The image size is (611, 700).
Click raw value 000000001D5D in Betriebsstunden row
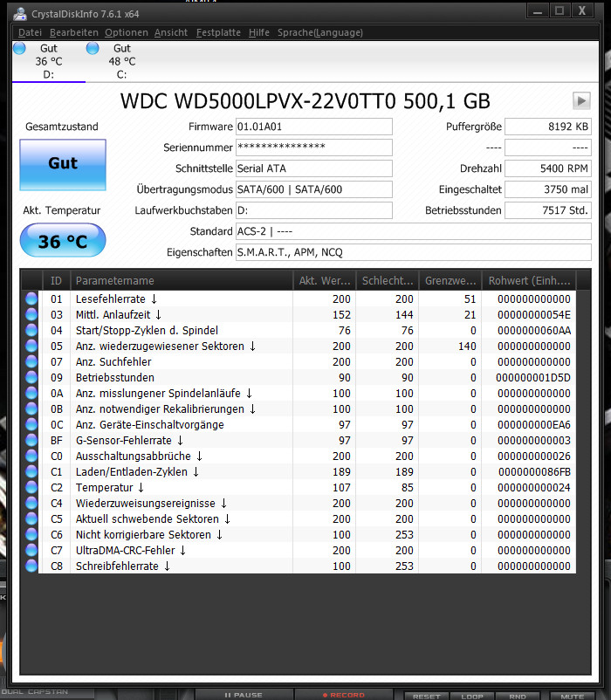(533, 378)
